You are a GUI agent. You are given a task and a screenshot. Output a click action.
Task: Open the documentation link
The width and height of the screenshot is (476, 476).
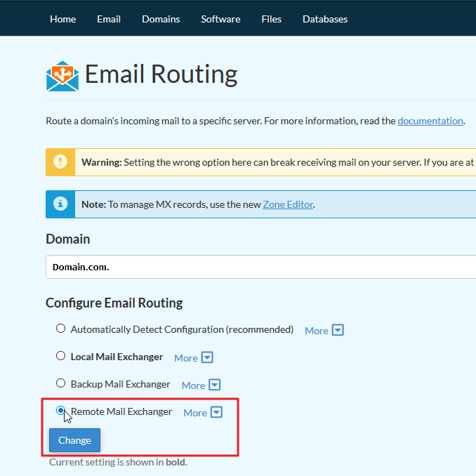click(x=430, y=121)
